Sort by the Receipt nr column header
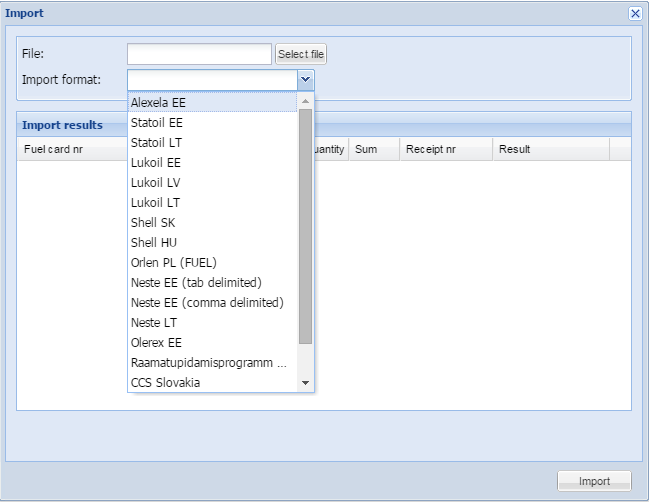Viewport: 649px width, 502px height. tap(431, 149)
